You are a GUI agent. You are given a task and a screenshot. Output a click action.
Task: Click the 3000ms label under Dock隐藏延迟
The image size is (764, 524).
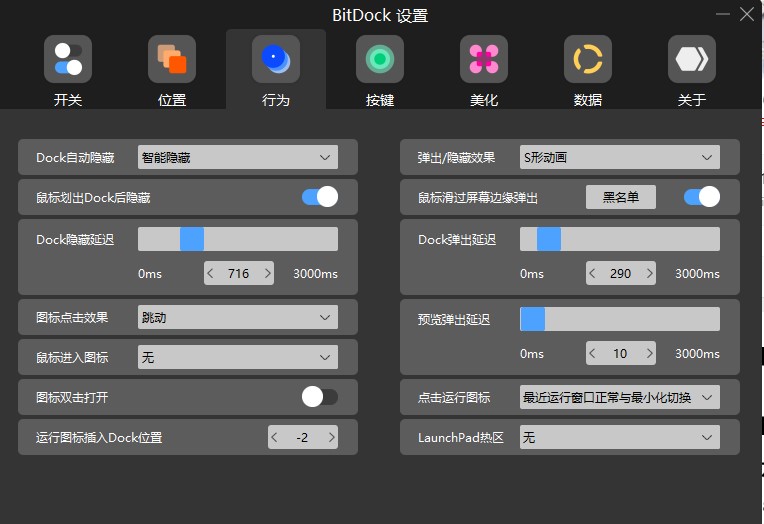[315, 273]
